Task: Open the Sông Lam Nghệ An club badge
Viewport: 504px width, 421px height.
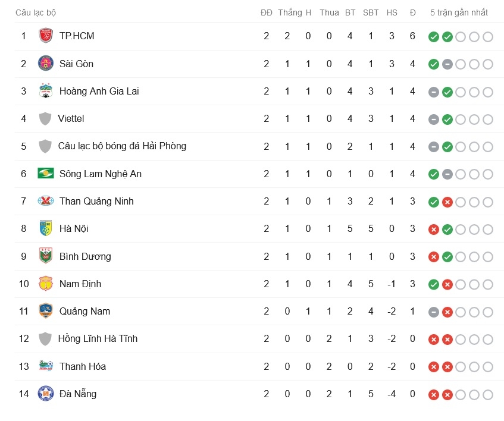Action: (x=46, y=174)
